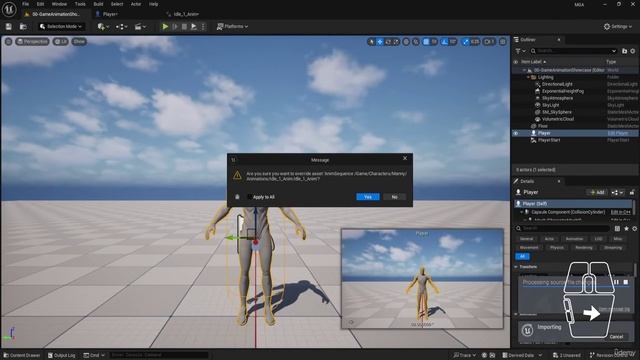The image size is (640, 360).
Task: Collapse the Lighting folder in Outliner
Action: (x=528, y=77)
